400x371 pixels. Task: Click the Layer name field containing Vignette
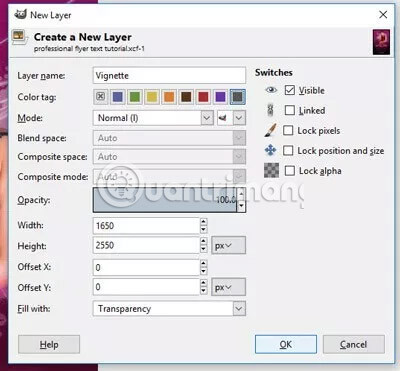169,75
